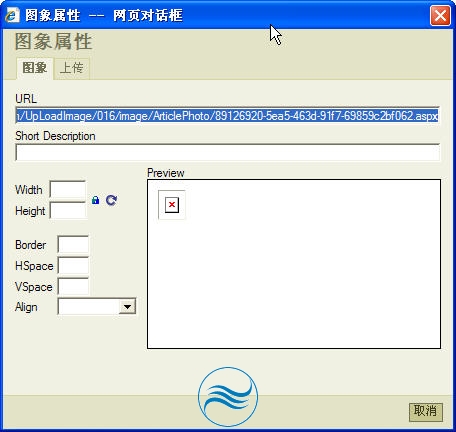Screen dimensions: 456x432
Task: Switch to the 上传 tab
Action: coord(72,68)
